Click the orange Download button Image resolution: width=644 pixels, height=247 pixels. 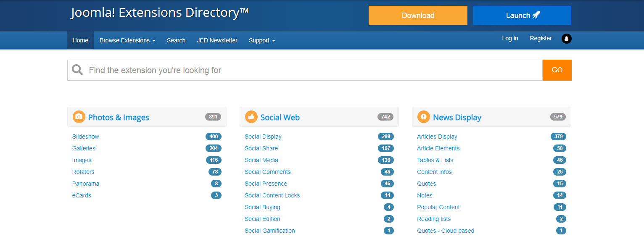418,16
